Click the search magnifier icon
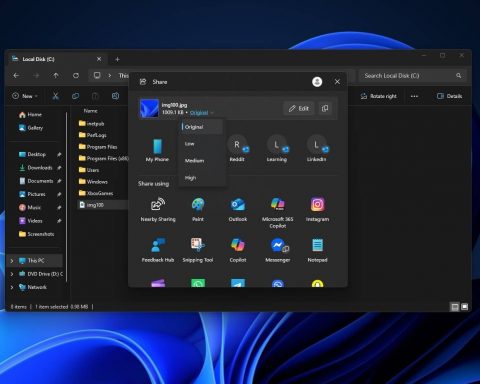The width and height of the screenshot is (480, 384). coord(459,76)
